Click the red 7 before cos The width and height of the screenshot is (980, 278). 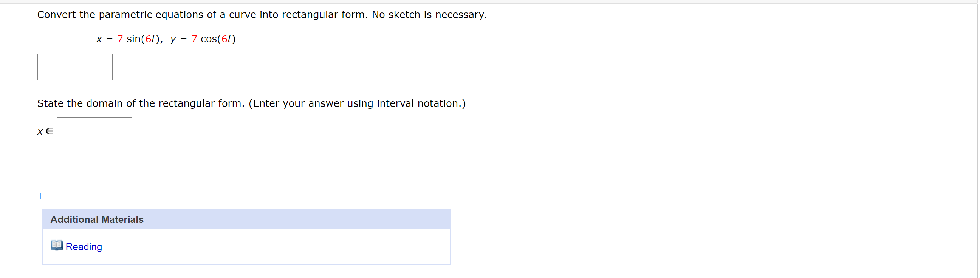(x=194, y=39)
